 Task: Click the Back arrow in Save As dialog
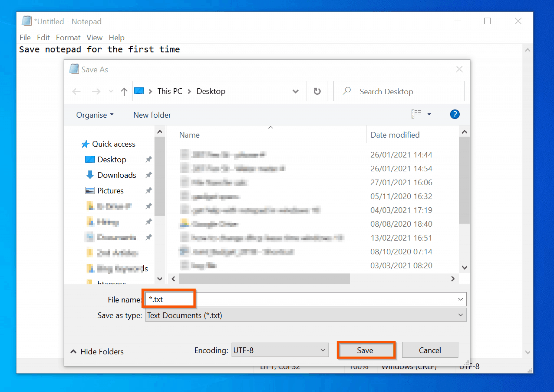point(77,92)
